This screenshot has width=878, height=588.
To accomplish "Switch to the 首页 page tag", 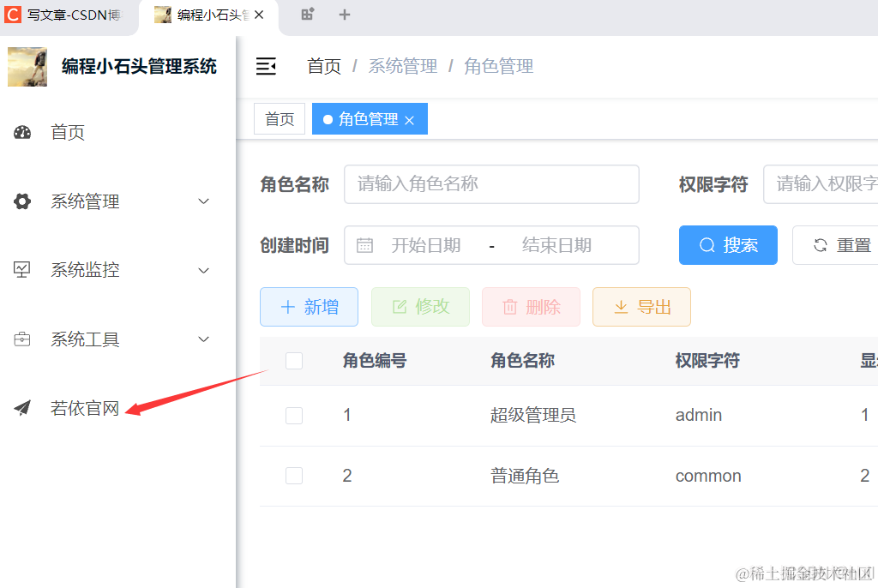I will 280,119.
